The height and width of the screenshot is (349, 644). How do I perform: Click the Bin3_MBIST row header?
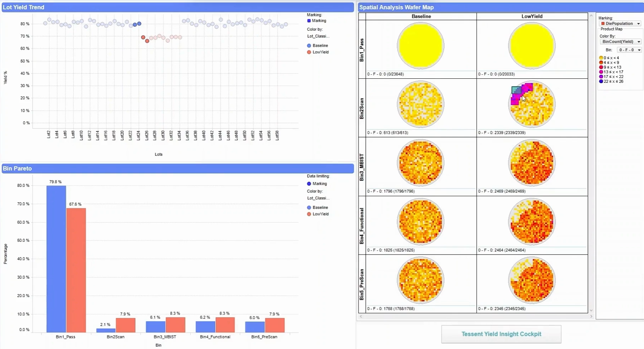click(362, 167)
